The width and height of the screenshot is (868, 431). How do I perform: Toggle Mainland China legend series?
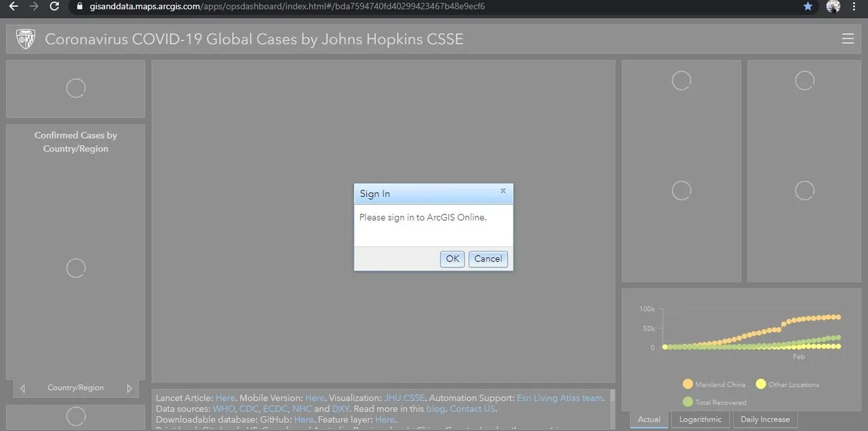714,385
